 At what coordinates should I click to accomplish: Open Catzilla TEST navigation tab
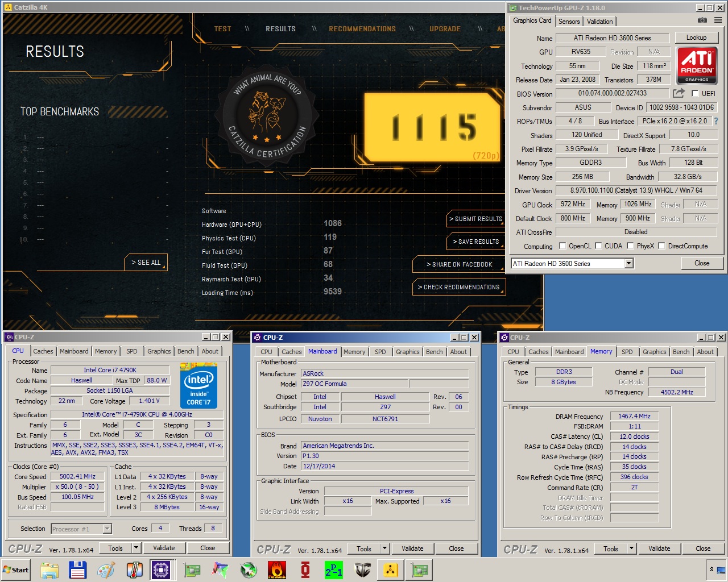pos(222,28)
